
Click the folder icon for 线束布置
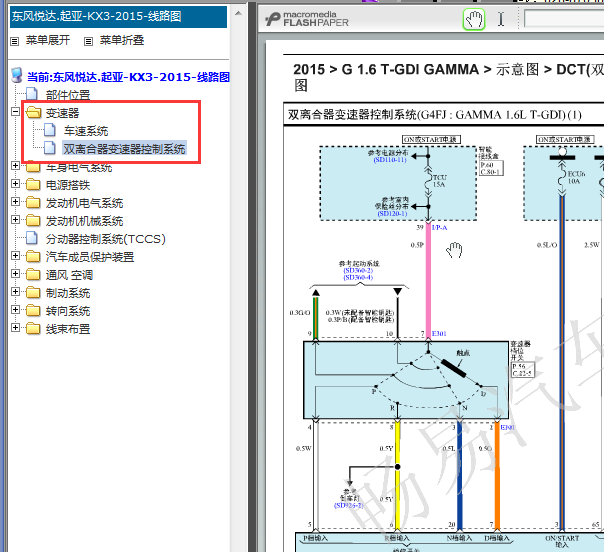tap(33, 329)
